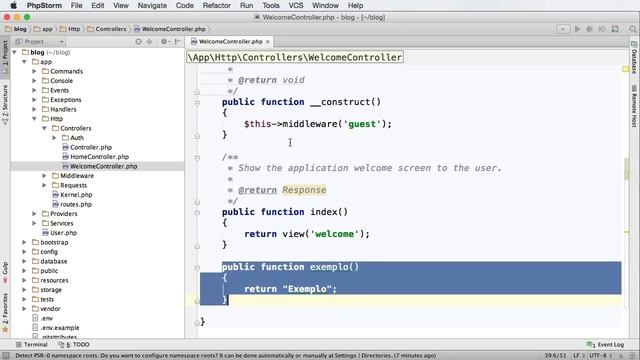Click the Run with Coverage icon
640x360 pixels.
click(x=602, y=29)
